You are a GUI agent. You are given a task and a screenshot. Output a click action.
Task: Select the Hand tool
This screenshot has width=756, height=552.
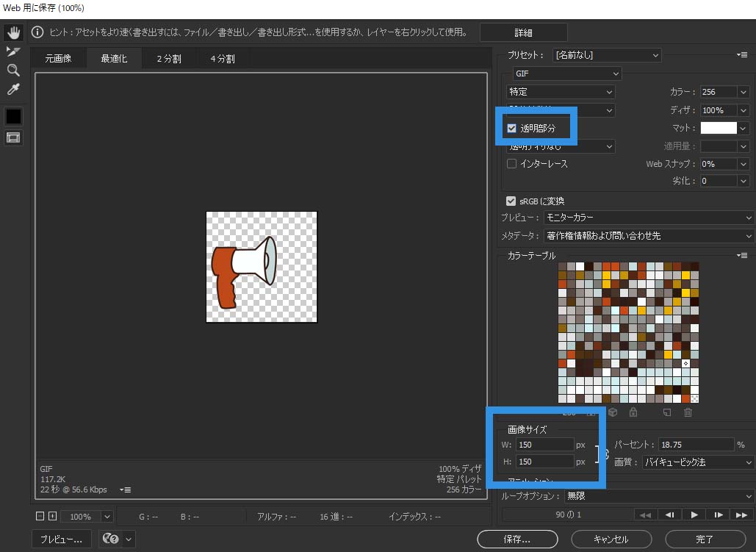(13, 33)
